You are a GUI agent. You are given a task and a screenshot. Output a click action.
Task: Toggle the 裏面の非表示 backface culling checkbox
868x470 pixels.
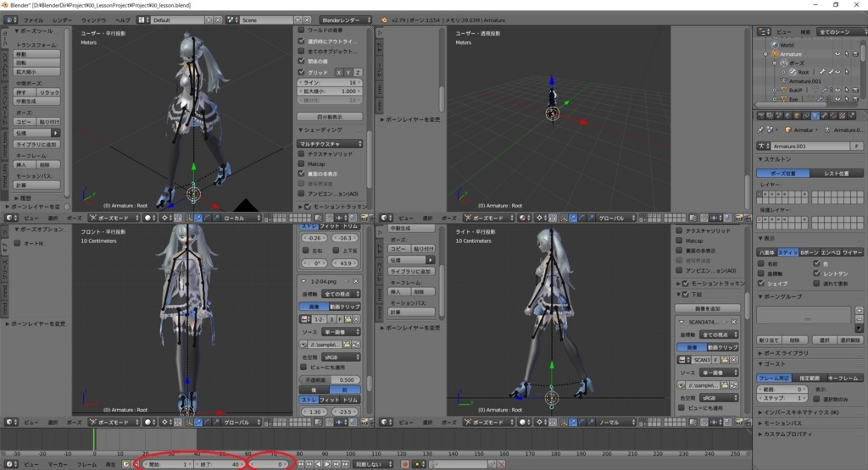coord(302,173)
